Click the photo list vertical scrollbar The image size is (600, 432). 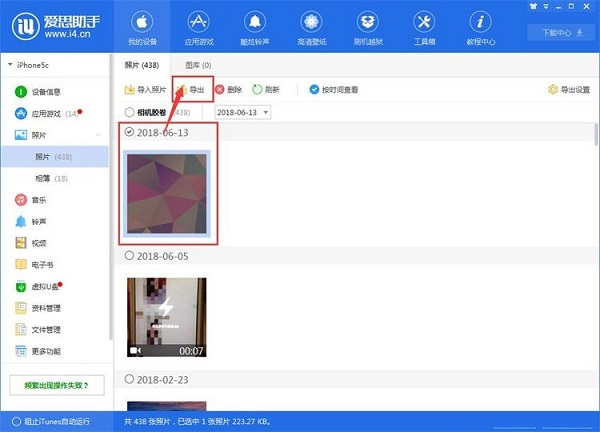pyautogui.click(x=596, y=135)
